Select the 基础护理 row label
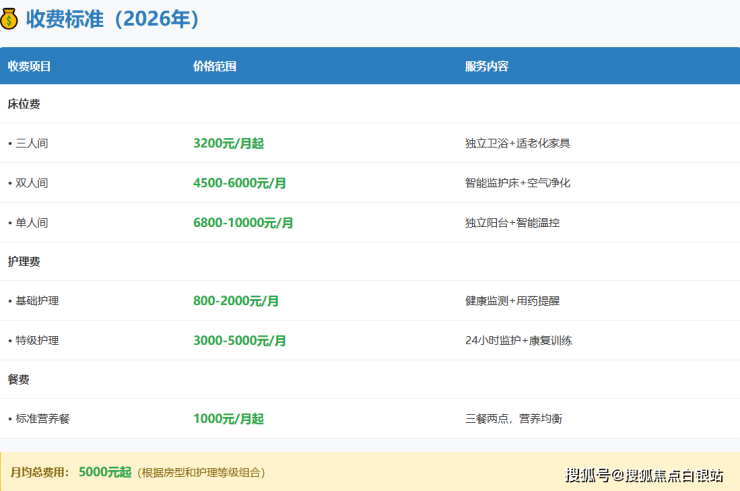The height and width of the screenshot is (491, 740). click(x=36, y=300)
